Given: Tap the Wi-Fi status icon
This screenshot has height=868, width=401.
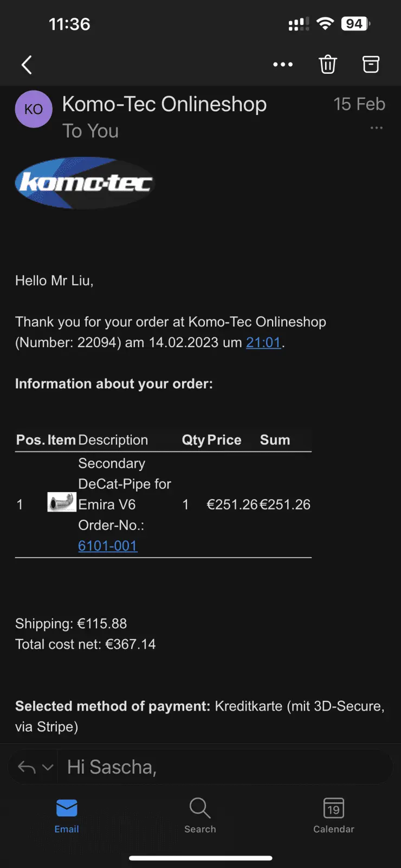Looking at the screenshot, I should coord(325,24).
